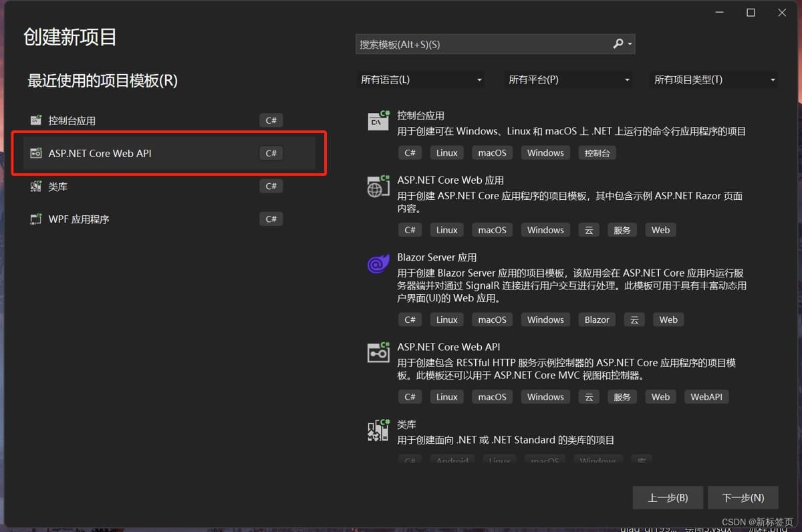802x532 pixels.
Task: Click the C# badge beside recent WPF 应用程序
Action: coord(271,219)
